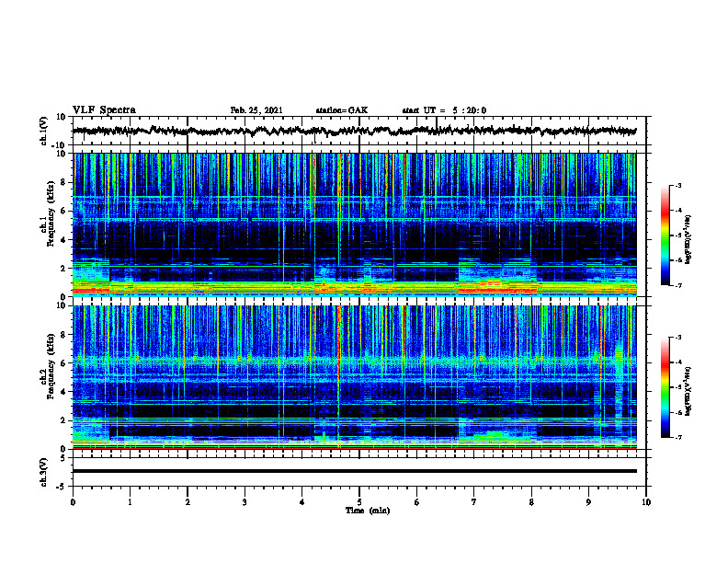
Task: Click the upper ch.1 PSD color bar
Action: [665, 236]
